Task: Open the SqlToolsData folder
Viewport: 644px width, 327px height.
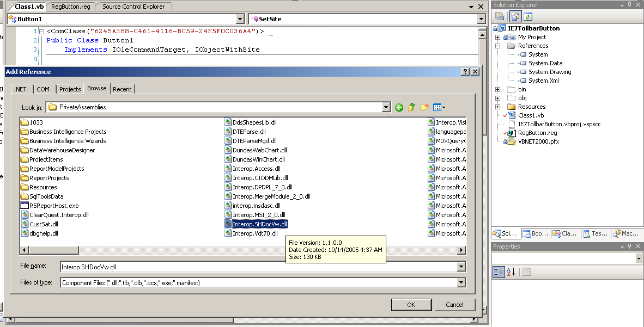Action: click(x=42, y=196)
